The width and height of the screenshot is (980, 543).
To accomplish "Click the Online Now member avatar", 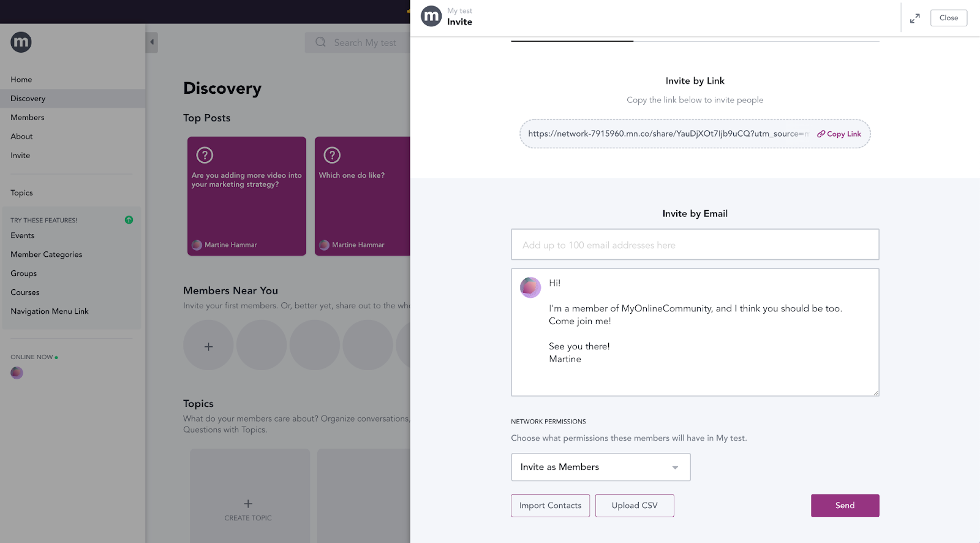I will pyautogui.click(x=16, y=372).
